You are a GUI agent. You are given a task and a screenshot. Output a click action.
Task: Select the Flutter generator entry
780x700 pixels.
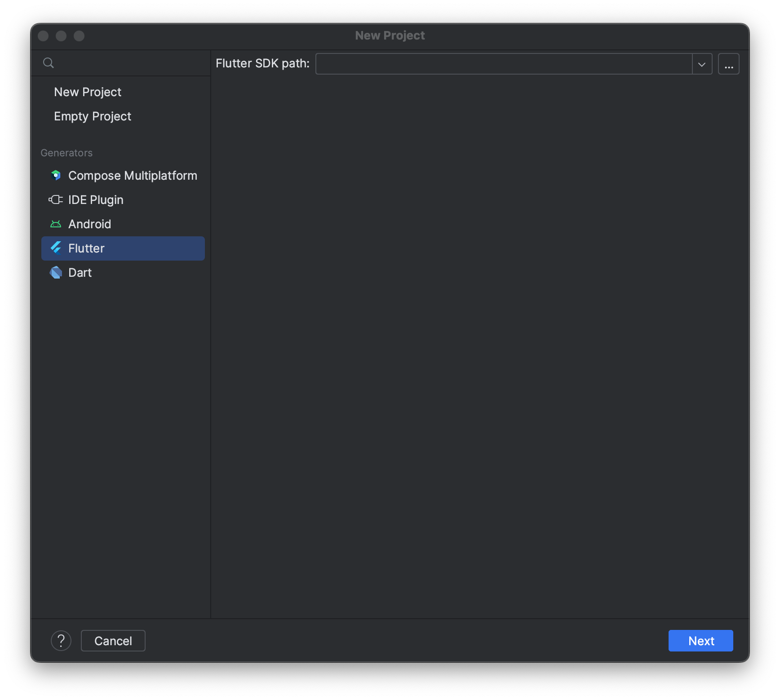123,248
